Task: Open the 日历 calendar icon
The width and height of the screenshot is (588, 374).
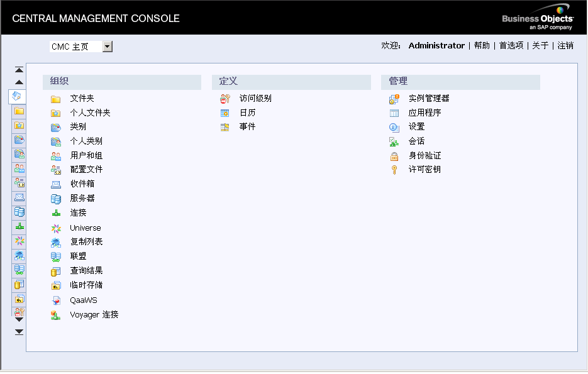Action: click(225, 113)
